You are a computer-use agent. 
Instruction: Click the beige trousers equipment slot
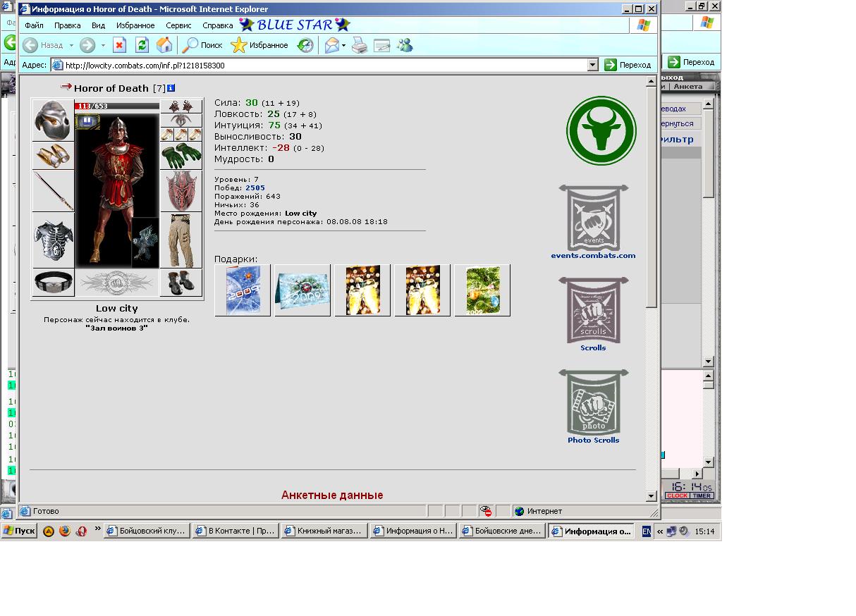point(181,240)
